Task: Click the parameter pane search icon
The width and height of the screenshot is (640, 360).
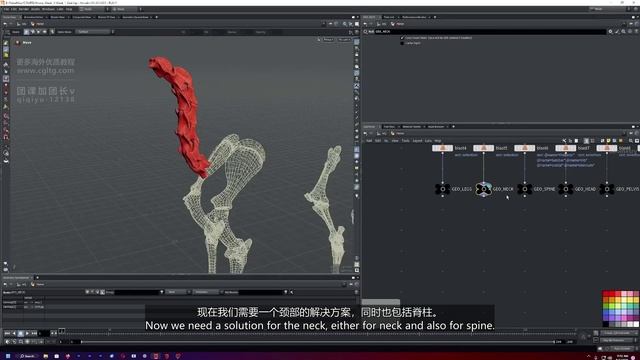Action: point(623,31)
